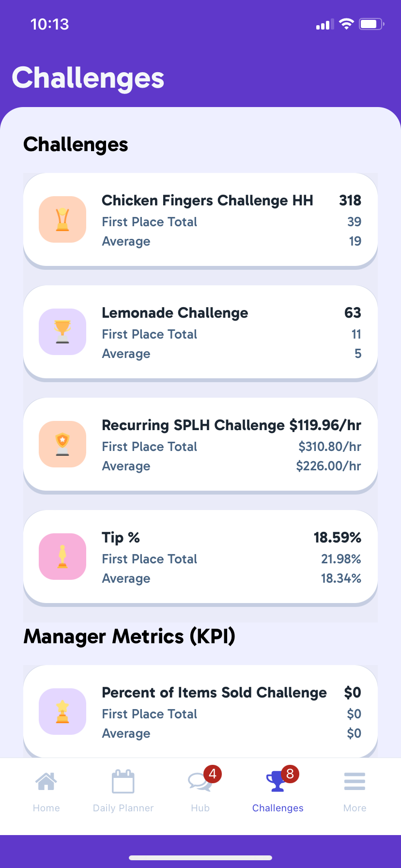The width and height of the screenshot is (401, 868).
Task: Open Chicken Fingers Challenge HH title
Action: coord(207,201)
